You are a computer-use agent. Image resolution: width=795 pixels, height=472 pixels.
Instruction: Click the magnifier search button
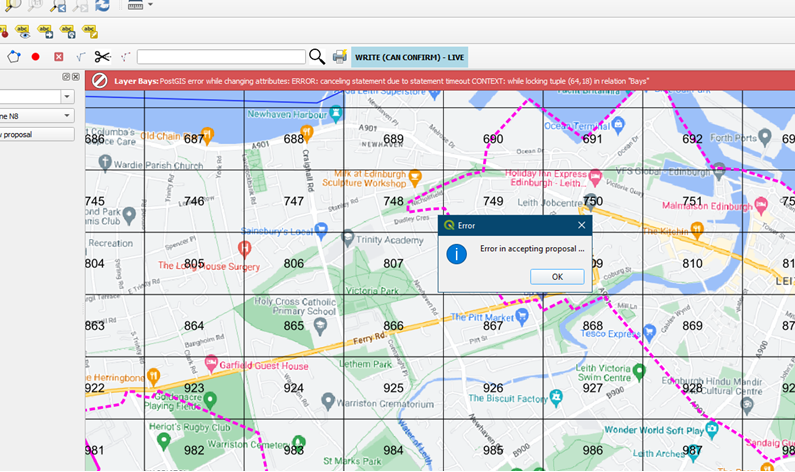coord(317,57)
